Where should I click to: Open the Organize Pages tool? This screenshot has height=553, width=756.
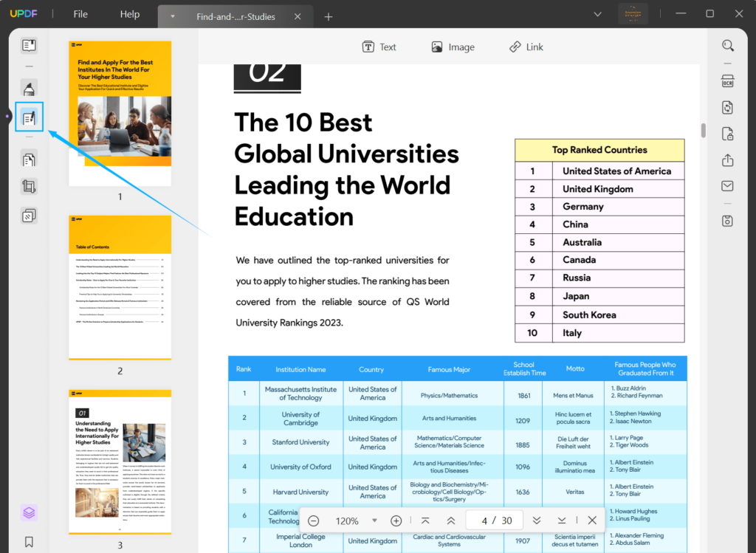click(29, 159)
